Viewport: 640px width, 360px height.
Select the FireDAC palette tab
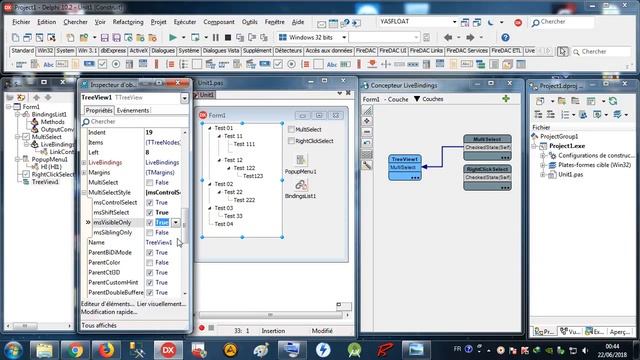coord(366,51)
